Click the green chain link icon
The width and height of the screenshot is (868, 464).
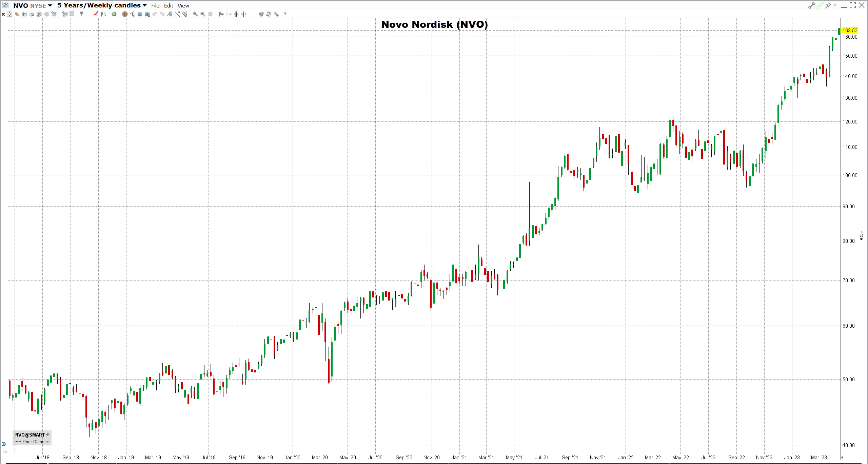click(820, 5)
